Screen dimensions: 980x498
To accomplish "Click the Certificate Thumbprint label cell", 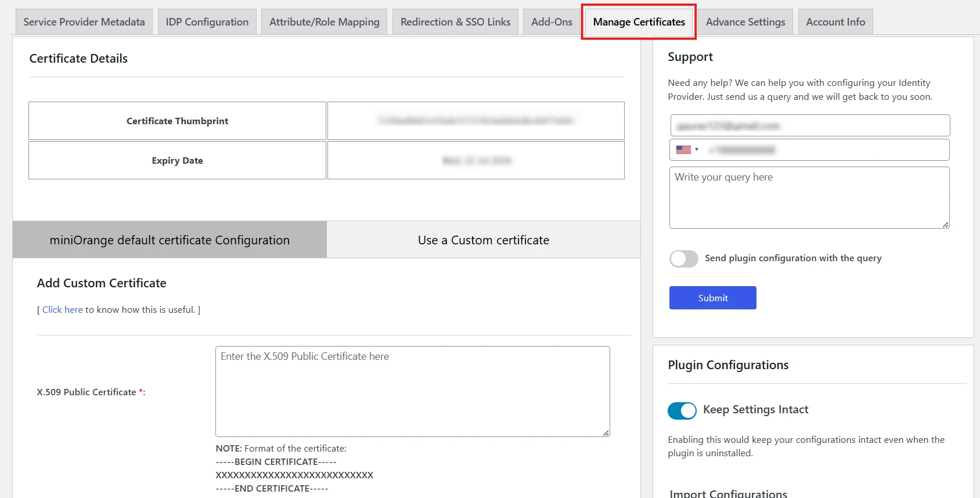I will point(177,121).
